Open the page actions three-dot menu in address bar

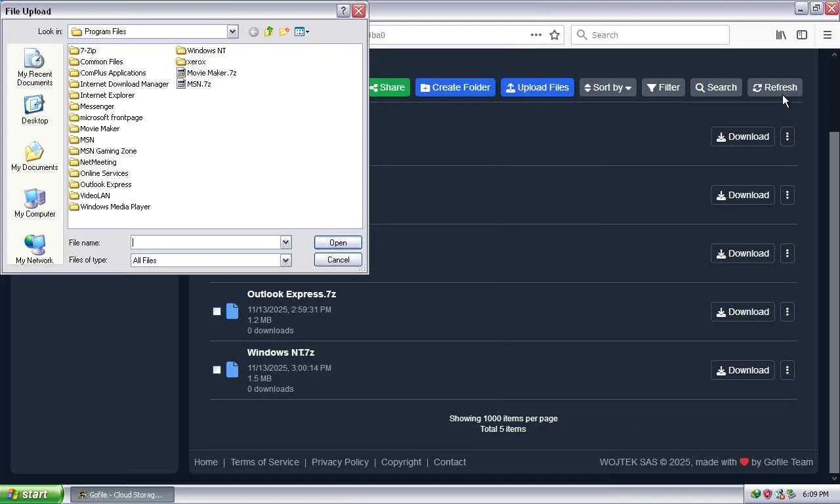pyautogui.click(x=536, y=35)
